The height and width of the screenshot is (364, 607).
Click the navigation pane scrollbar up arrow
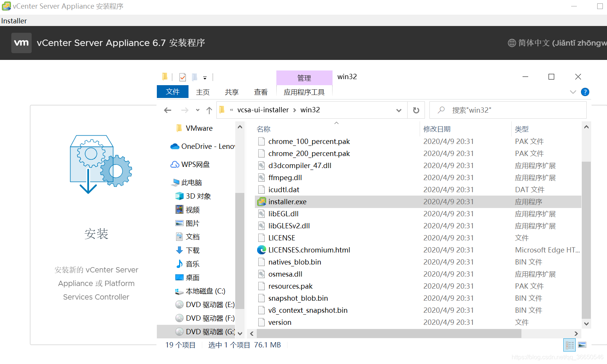240,127
